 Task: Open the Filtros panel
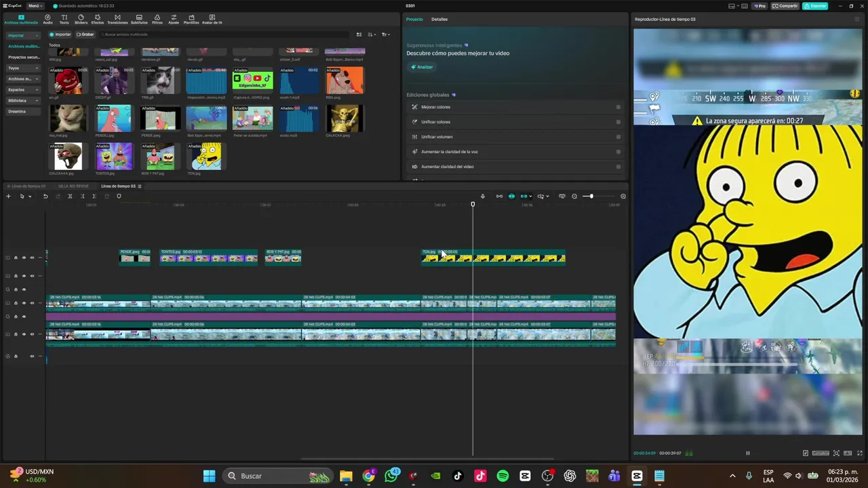pyautogui.click(x=157, y=19)
